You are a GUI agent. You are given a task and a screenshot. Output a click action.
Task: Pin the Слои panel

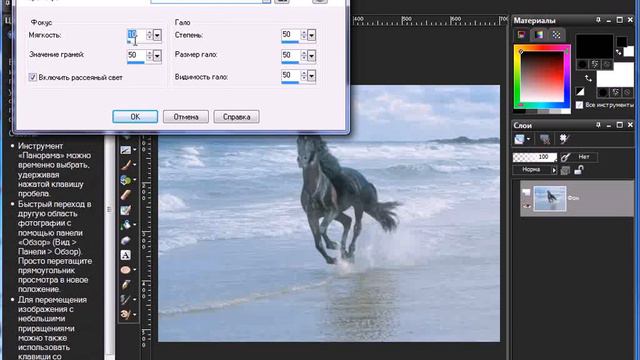coord(598,125)
